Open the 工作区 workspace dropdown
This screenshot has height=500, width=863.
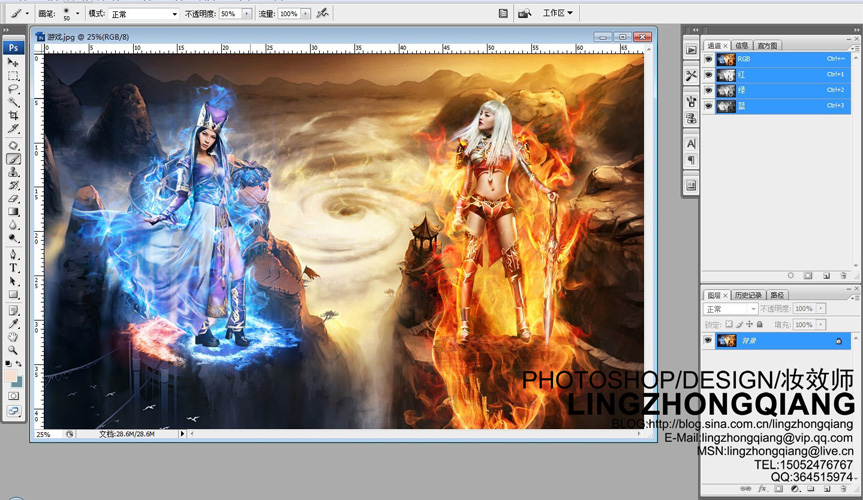coord(558,13)
